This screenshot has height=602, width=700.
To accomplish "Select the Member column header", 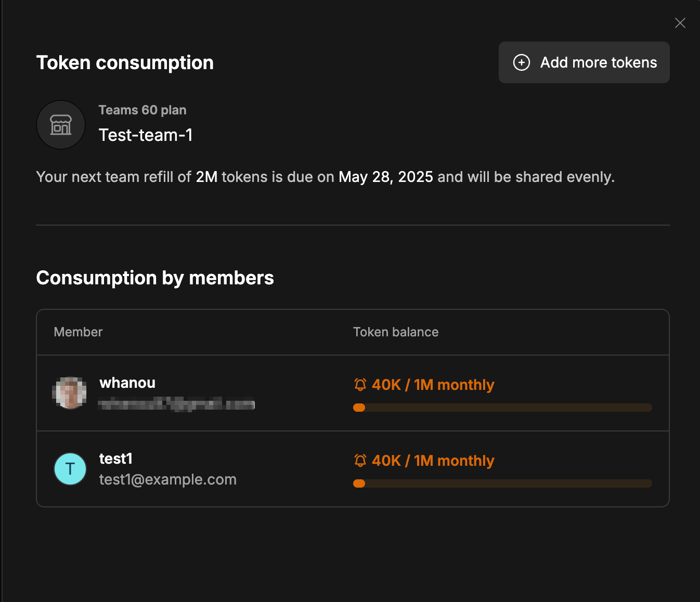I will pyautogui.click(x=78, y=332).
